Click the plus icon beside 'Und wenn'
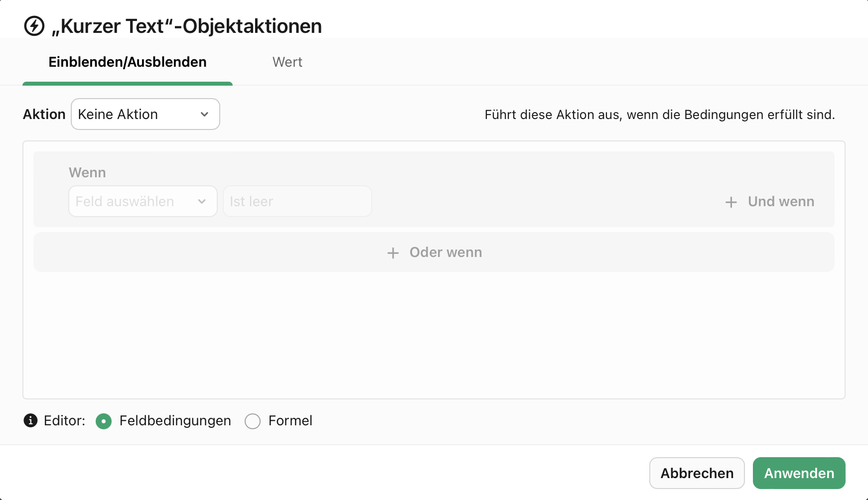Viewport: 868px width, 500px height. (x=730, y=202)
